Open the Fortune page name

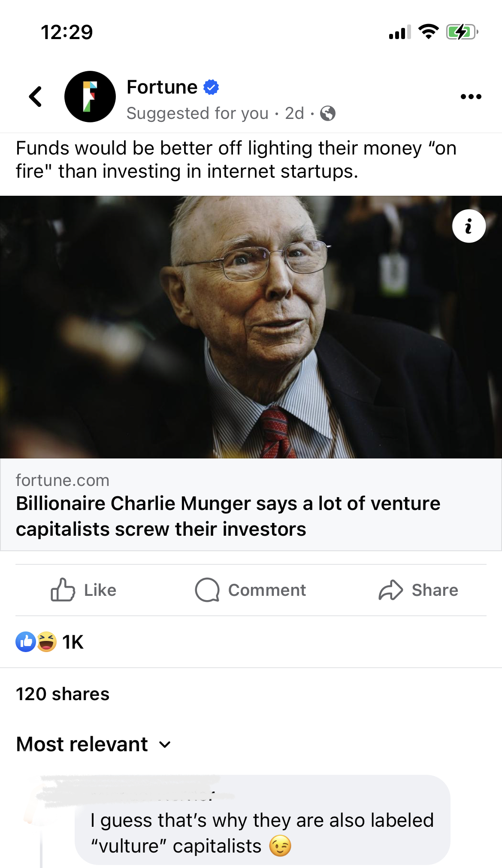(x=162, y=87)
